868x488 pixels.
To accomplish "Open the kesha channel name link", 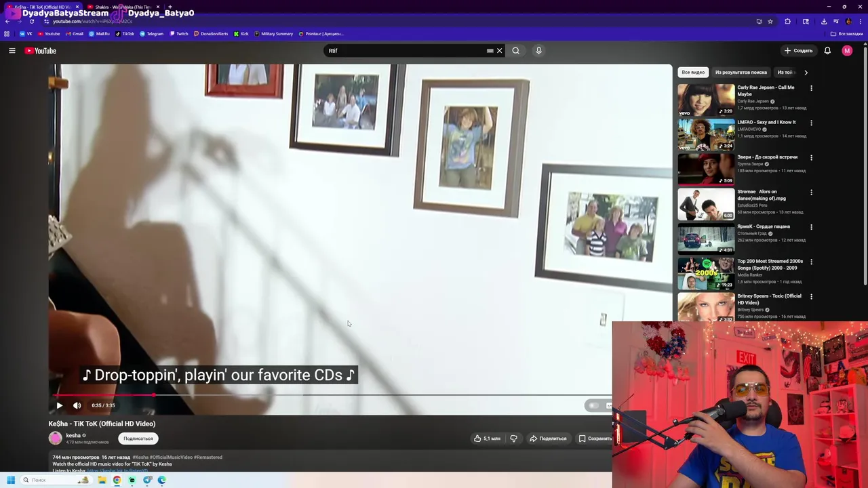I will 73,436.
